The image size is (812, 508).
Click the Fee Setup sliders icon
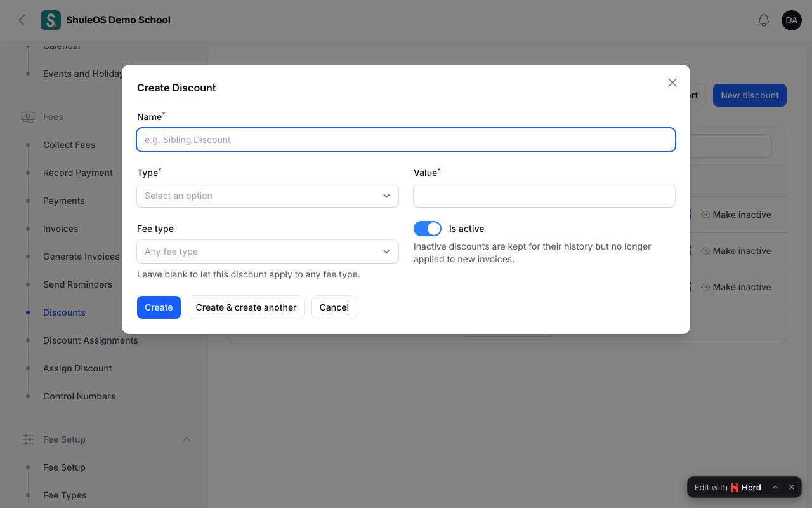pyautogui.click(x=28, y=439)
